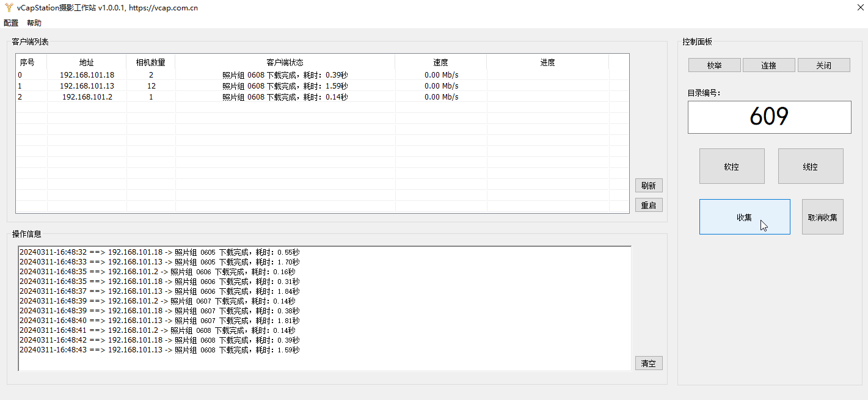Refresh the client list with 刷新

(x=648, y=186)
